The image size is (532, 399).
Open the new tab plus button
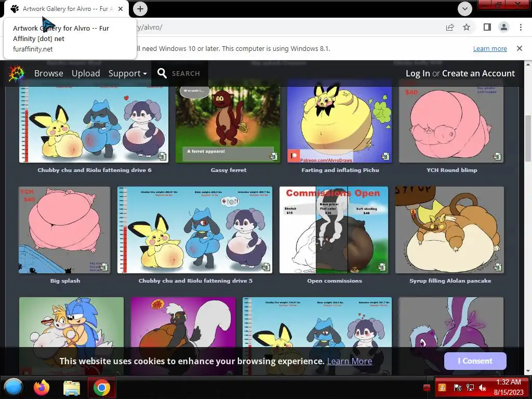tap(140, 9)
